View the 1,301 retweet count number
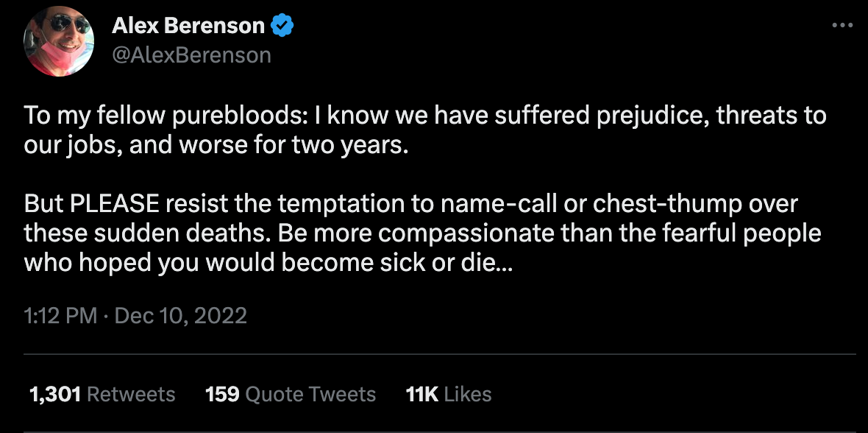The height and width of the screenshot is (433, 868). (x=54, y=394)
